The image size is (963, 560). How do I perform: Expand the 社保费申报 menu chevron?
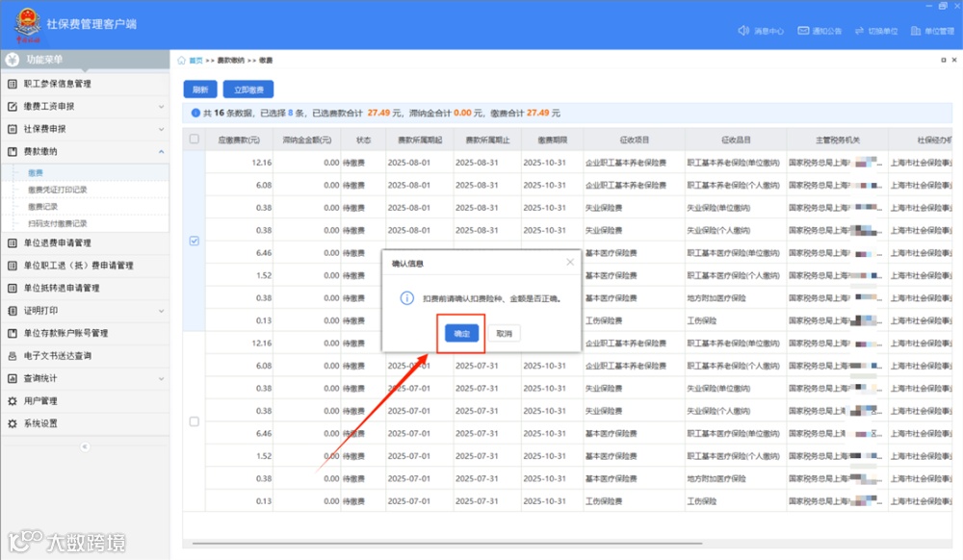click(x=161, y=130)
